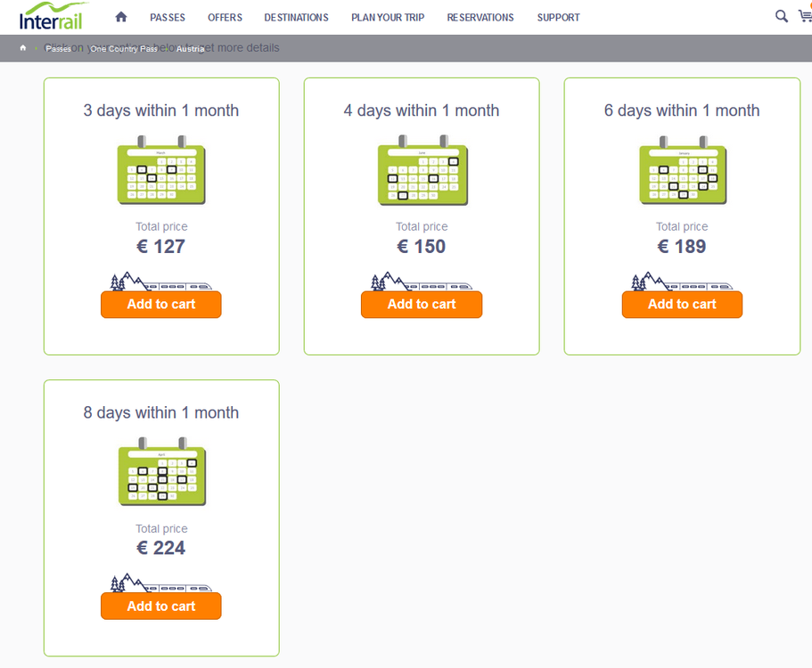Open the Support menu
The width and height of the screenshot is (812, 668).
point(558,18)
